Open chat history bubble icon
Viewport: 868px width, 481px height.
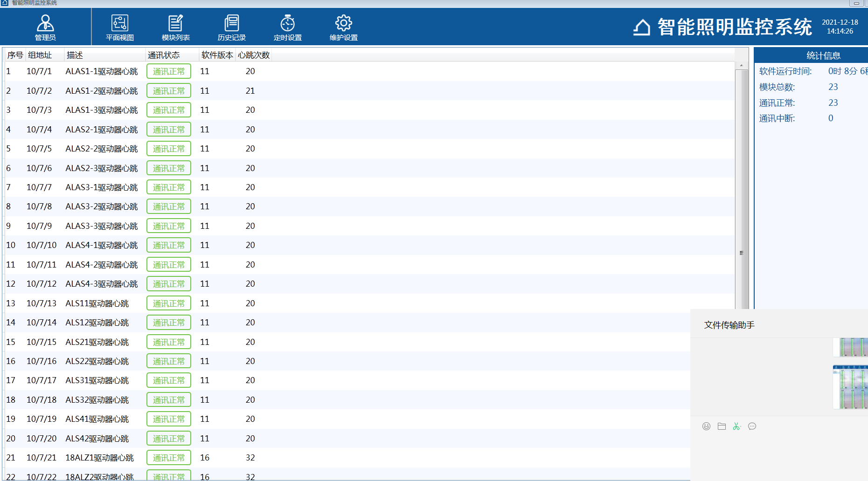tap(752, 426)
